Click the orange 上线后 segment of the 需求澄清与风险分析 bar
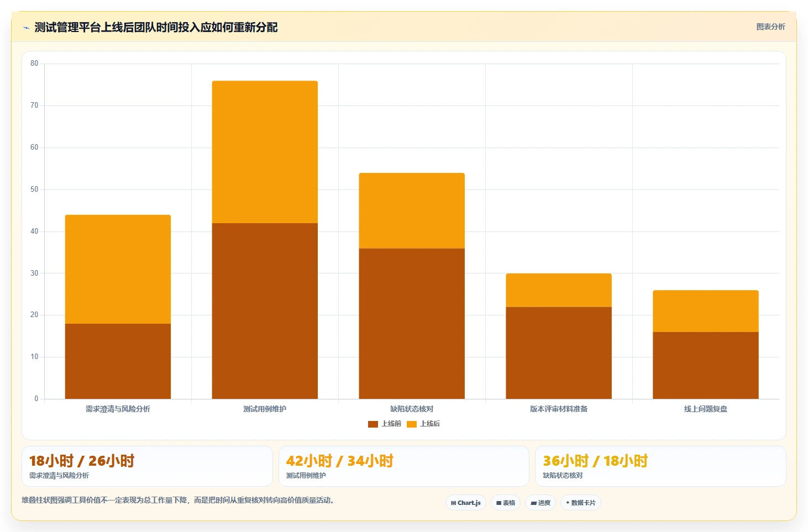Screen dimensions: 808x532 click(118, 269)
